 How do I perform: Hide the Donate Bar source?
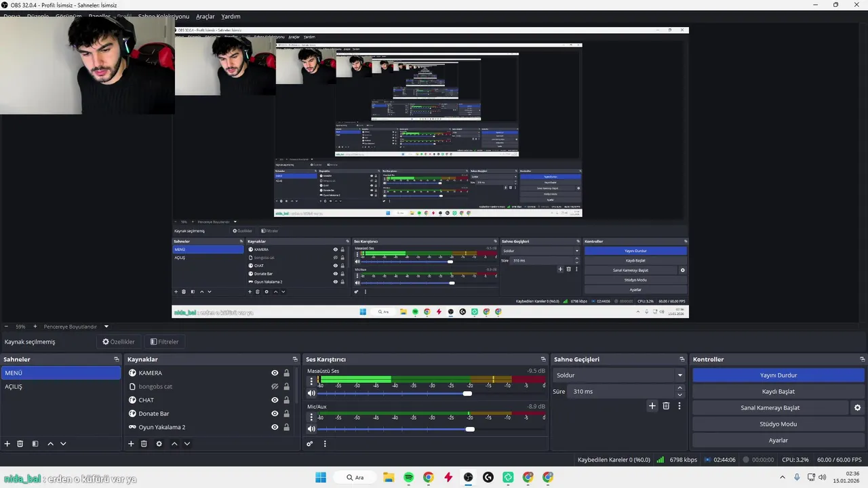tap(275, 413)
